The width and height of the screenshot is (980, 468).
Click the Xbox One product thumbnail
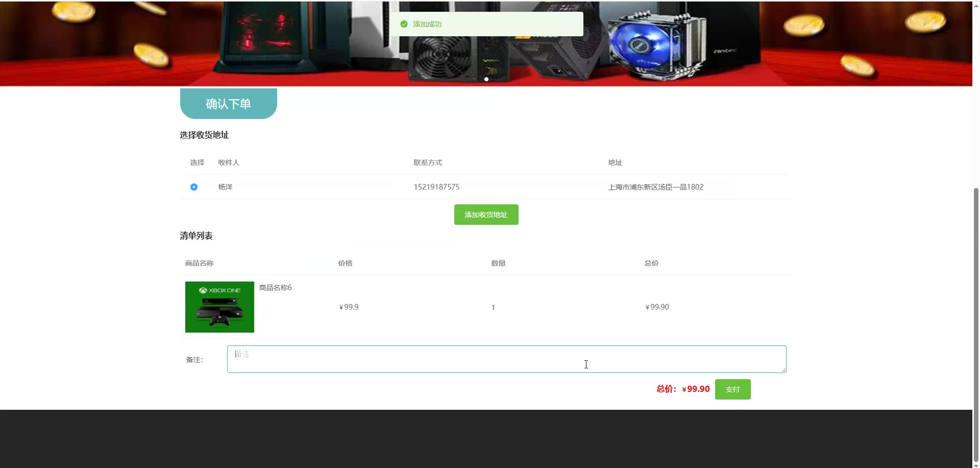pyautogui.click(x=219, y=307)
